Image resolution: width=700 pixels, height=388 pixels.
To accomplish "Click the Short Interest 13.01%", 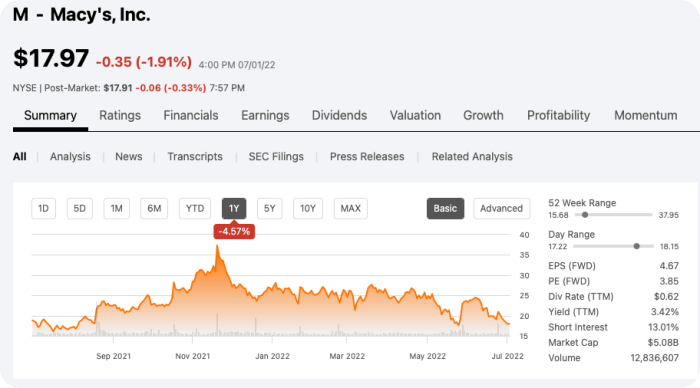I will [x=663, y=327].
